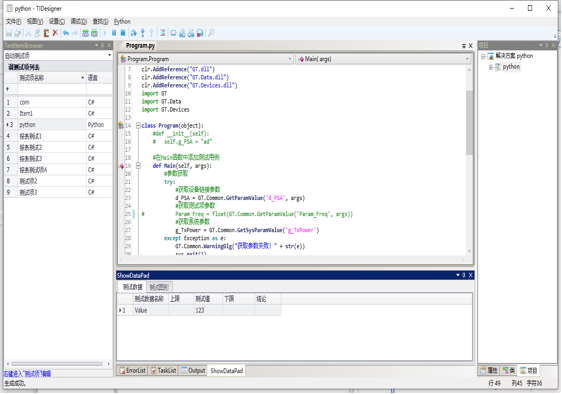Click the Save icon in the toolbar
Image resolution: width=562 pixels, height=394 pixels.
9,33
